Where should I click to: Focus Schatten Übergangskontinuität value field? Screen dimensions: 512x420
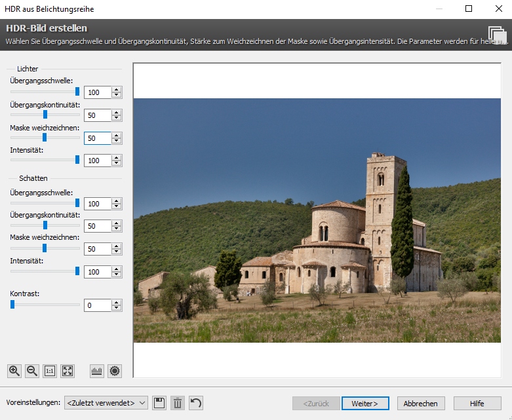98,226
